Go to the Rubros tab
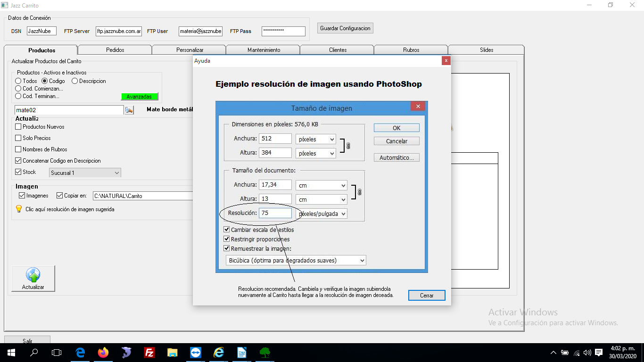 pyautogui.click(x=411, y=50)
